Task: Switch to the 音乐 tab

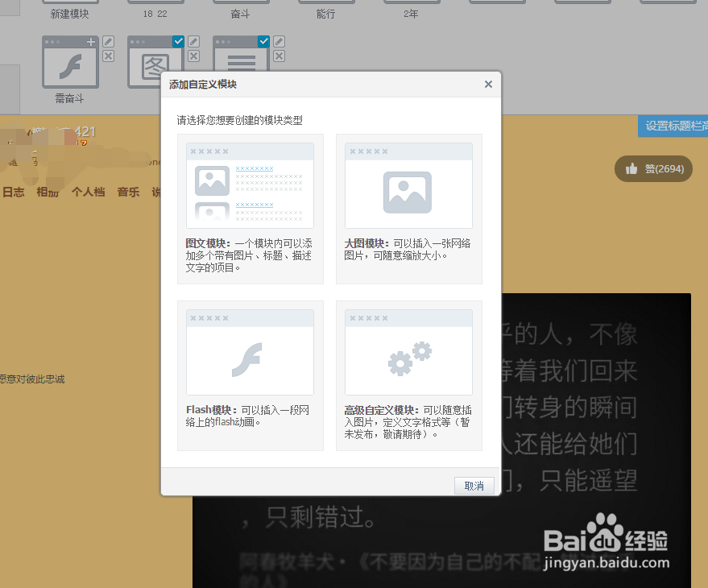Action: [x=127, y=192]
